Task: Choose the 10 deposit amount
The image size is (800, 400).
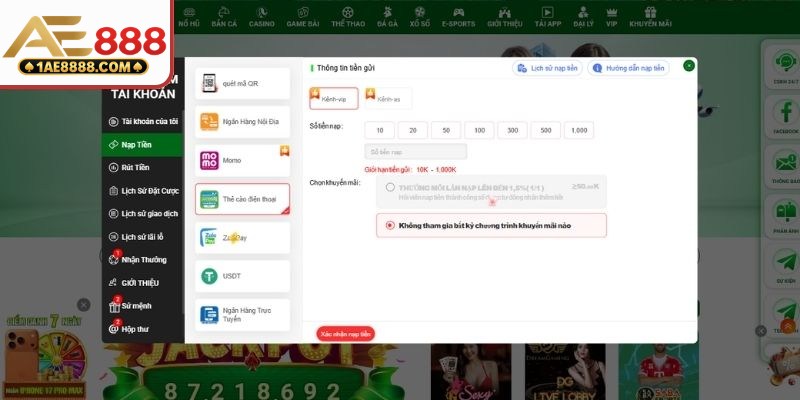Action: point(380,130)
